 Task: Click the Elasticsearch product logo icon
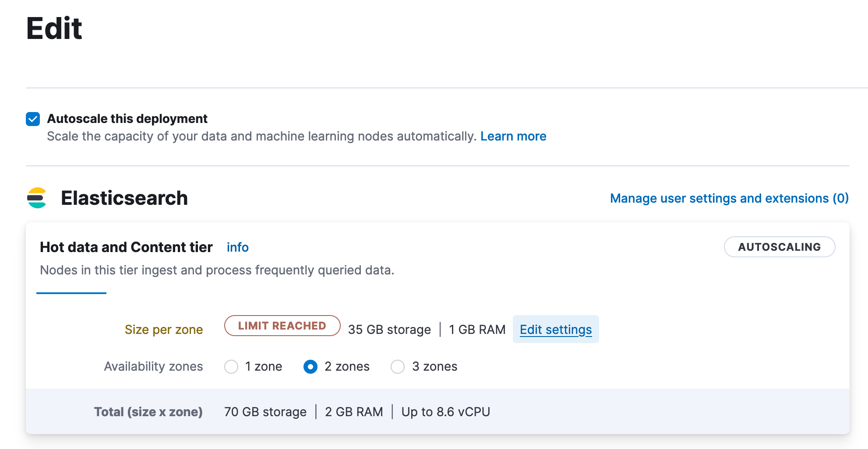pos(37,198)
